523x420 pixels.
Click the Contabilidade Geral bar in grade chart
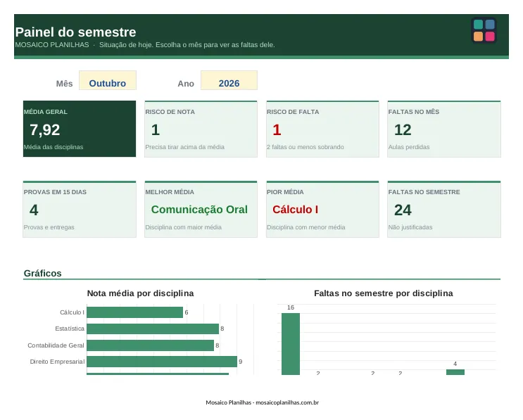150,345
